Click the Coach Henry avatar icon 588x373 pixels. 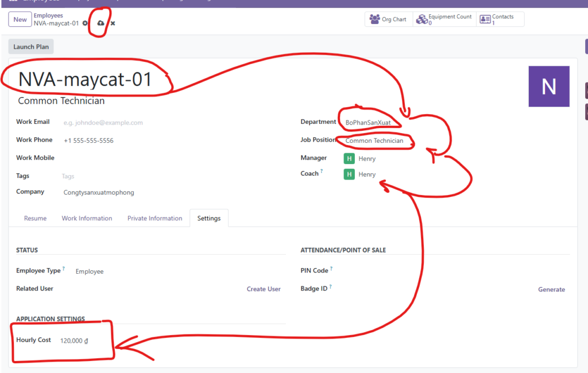click(x=349, y=174)
